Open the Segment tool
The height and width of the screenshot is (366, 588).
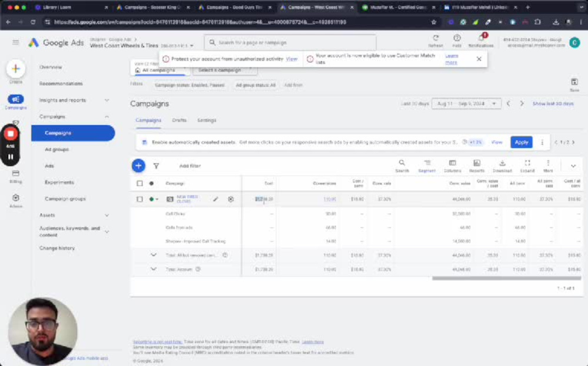click(427, 166)
